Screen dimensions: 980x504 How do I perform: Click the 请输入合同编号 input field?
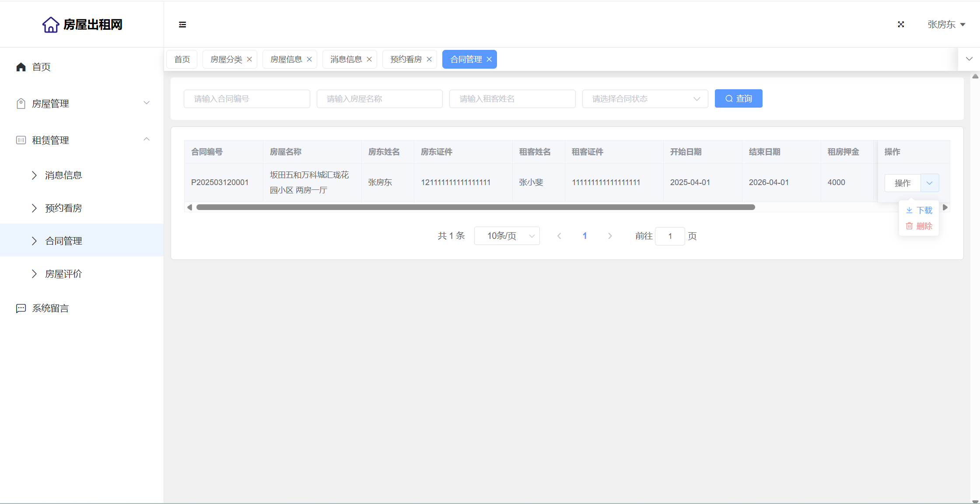click(x=247, y=99)
